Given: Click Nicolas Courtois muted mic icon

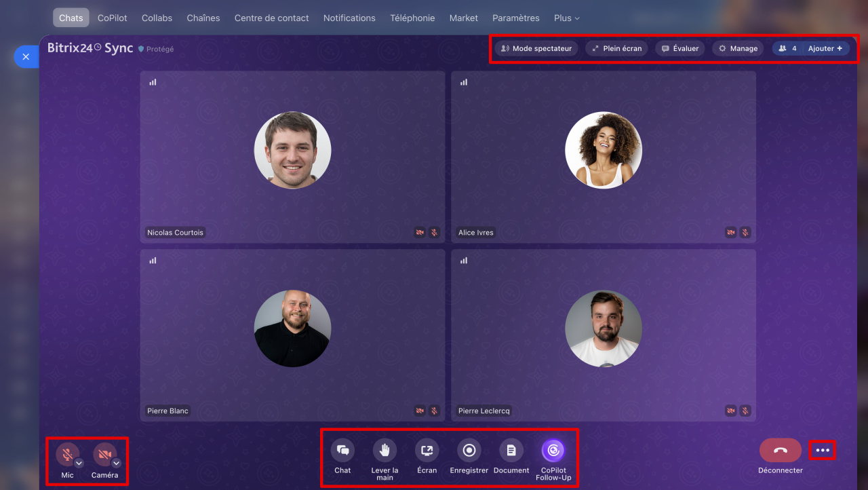Looking at the screenshot, I should pos(434,232).
